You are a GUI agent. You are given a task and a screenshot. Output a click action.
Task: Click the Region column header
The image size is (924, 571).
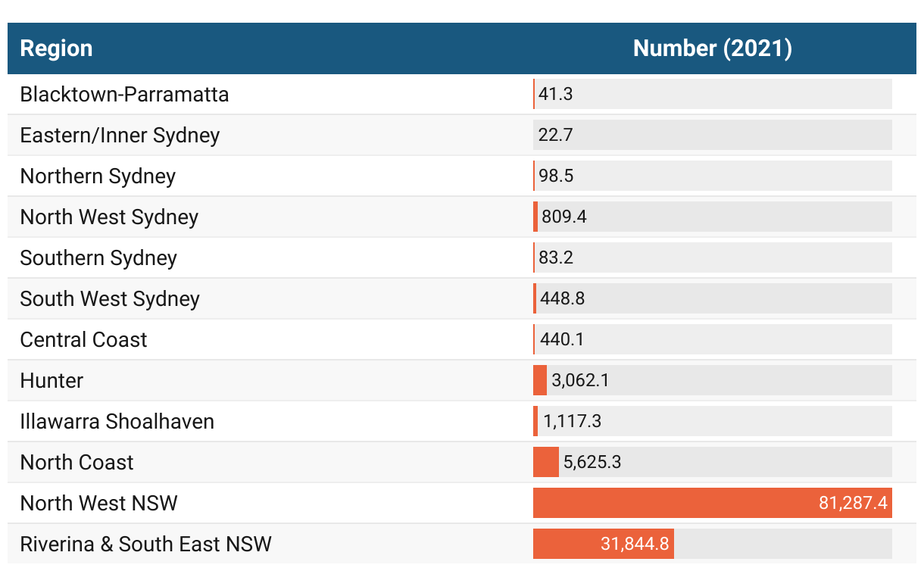coord(56,48)
